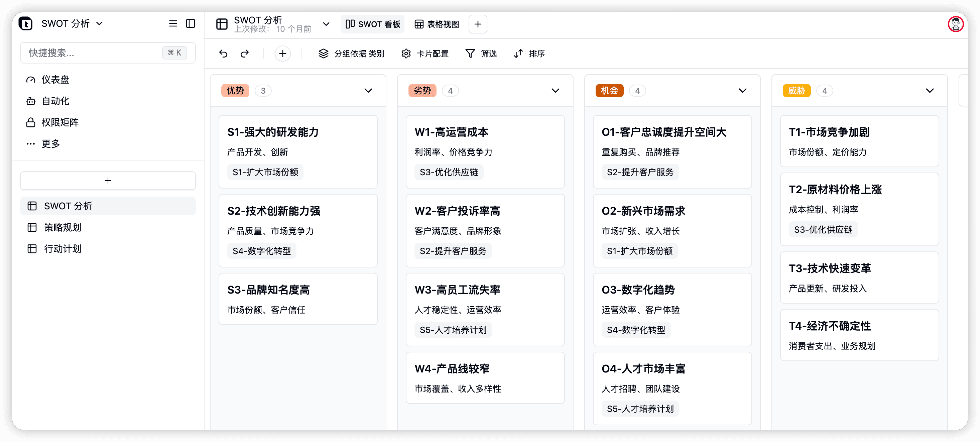Open card W2-客户投诉率高
Image resolution: width=980 pixels, height=442 pixels.
coord(485,230)
